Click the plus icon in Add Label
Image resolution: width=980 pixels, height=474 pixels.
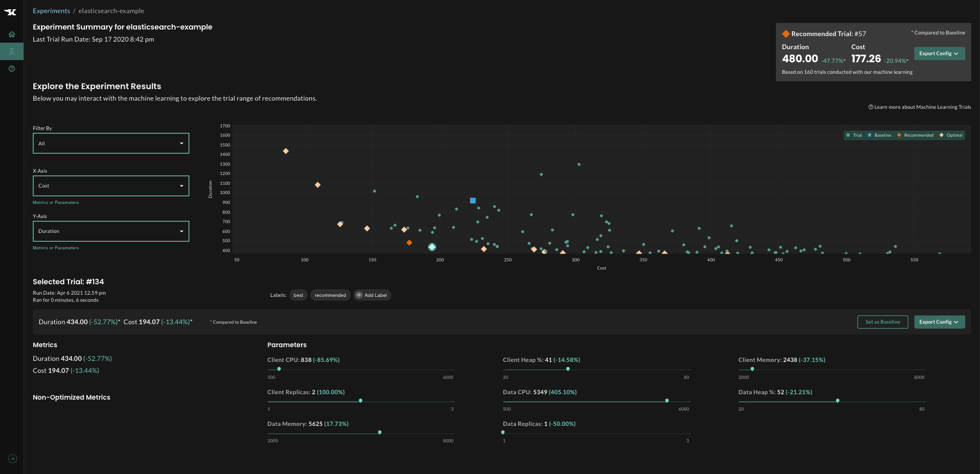(x=359, y=295)
